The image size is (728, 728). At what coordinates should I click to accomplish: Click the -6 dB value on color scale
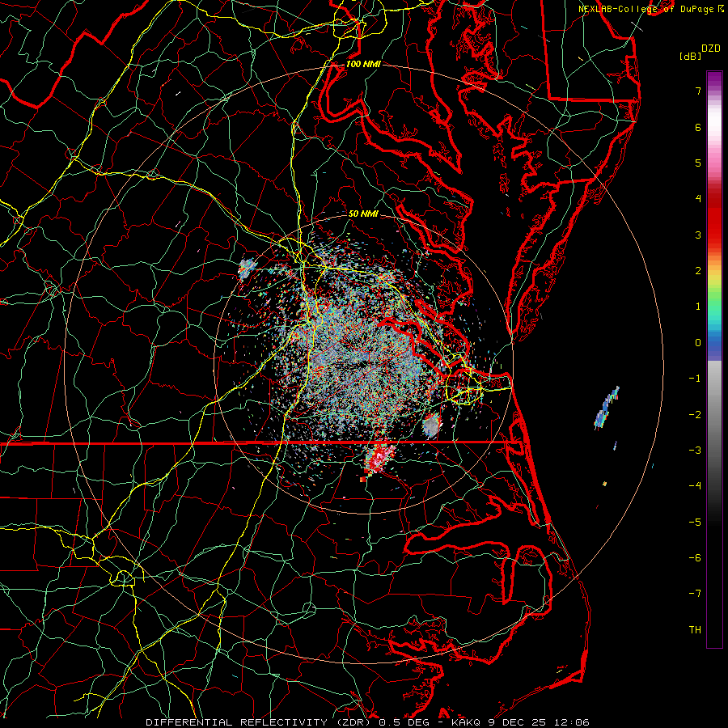695,558
